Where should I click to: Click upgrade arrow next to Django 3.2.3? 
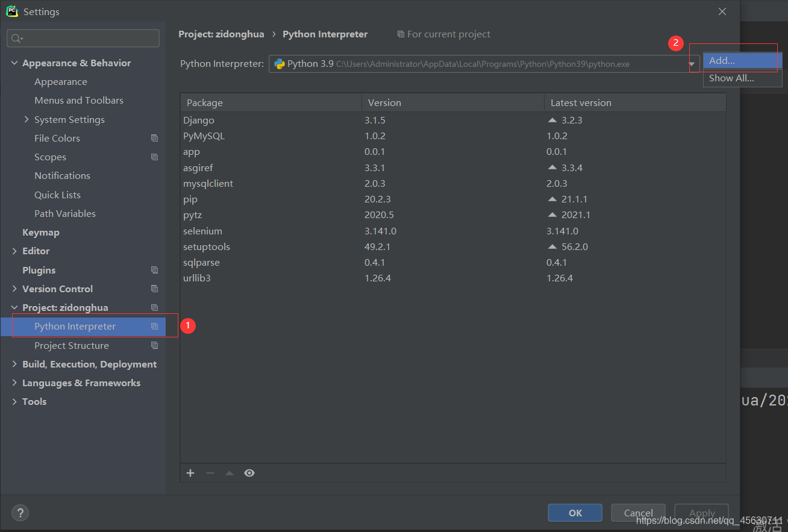click(x=552, y=120)
